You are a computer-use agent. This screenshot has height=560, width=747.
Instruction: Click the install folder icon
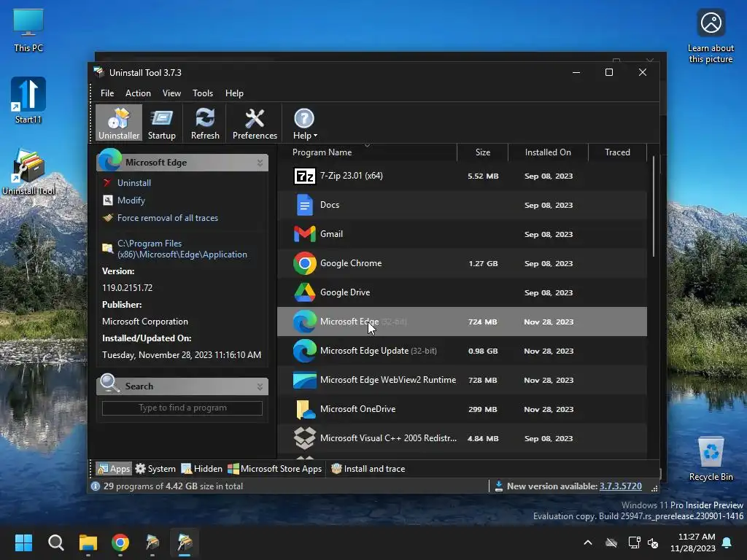pos(108,249)
